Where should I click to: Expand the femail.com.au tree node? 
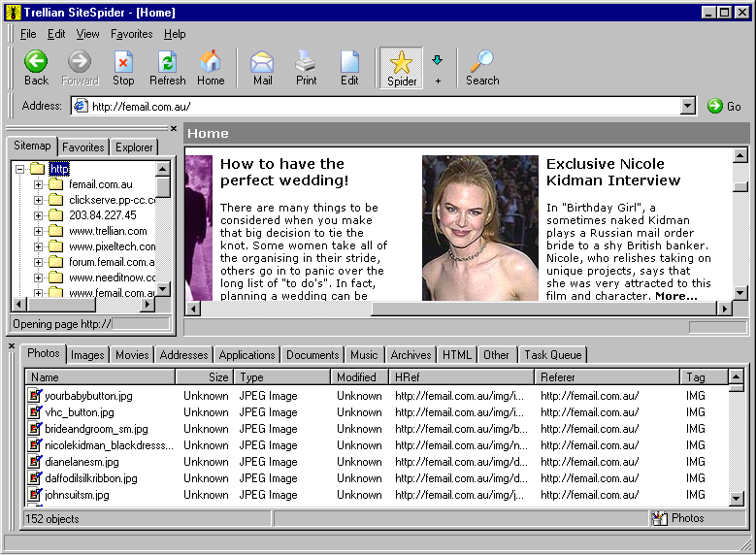[38, 184]
